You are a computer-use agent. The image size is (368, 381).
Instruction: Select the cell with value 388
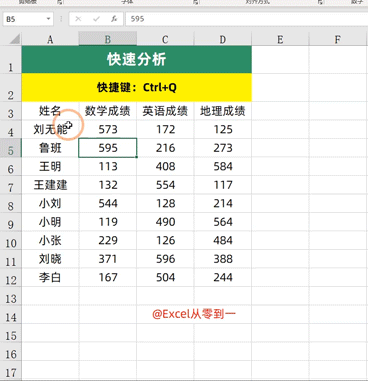(x=223, y=259)
